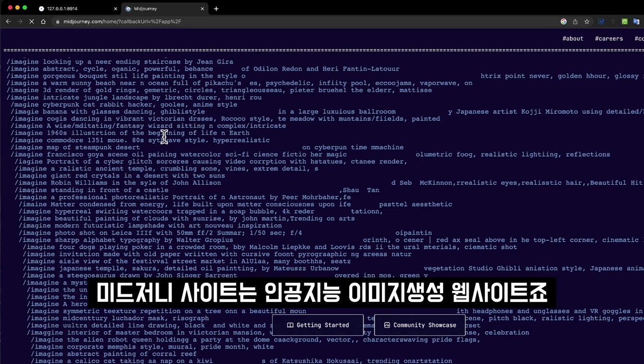
Task: Click the Community Showcase button
Action: (x=420, y=325)
